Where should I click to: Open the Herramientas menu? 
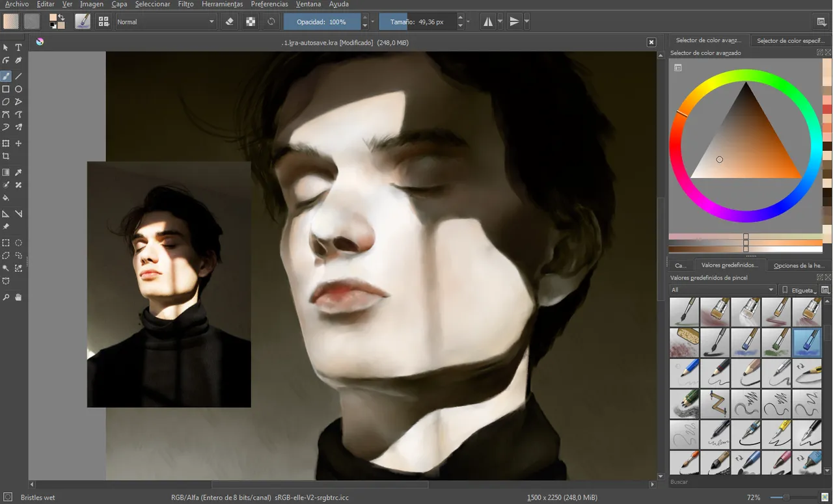[223, 4]
